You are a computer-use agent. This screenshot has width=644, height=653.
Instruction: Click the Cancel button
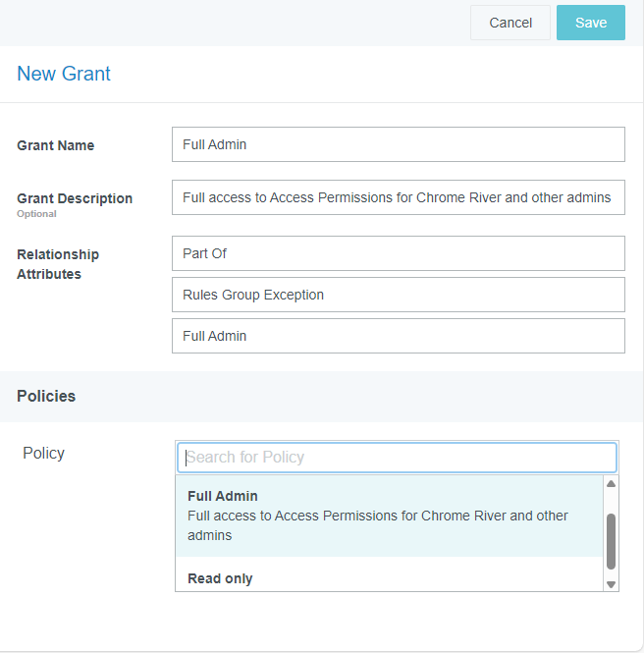click(510, 23)
